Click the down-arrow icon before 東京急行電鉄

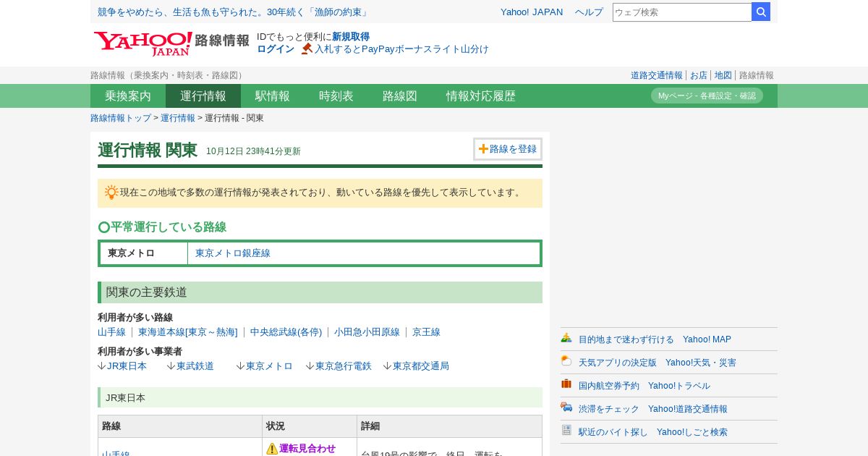point(310,366)
